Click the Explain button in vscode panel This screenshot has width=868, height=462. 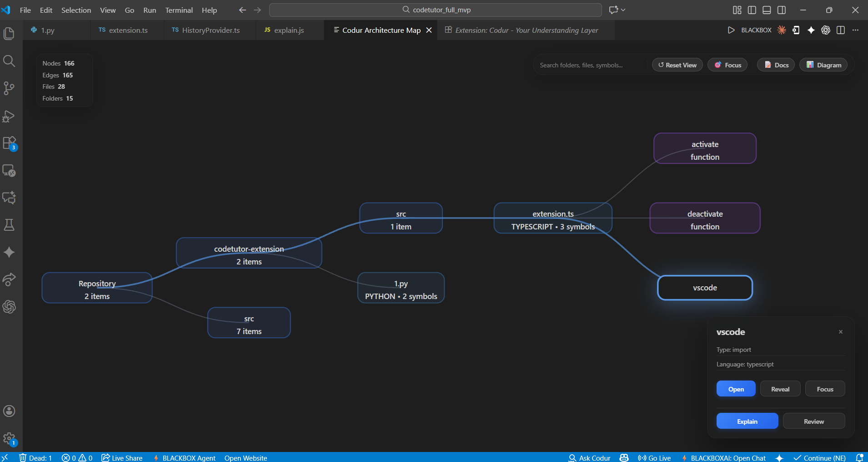pos(746,421)
